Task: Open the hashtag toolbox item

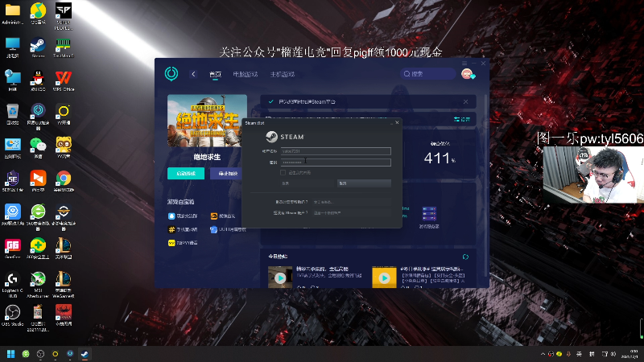Action: pyautogui.click(x=183, y=229)
